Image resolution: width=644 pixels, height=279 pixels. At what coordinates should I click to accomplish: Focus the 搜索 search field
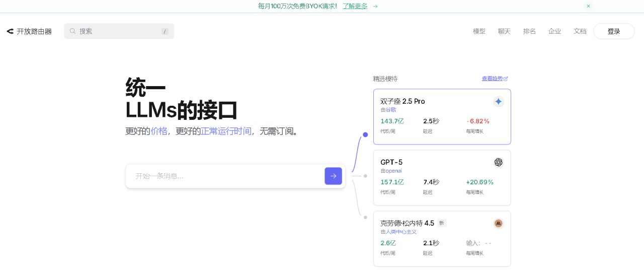tap(119, 31)
